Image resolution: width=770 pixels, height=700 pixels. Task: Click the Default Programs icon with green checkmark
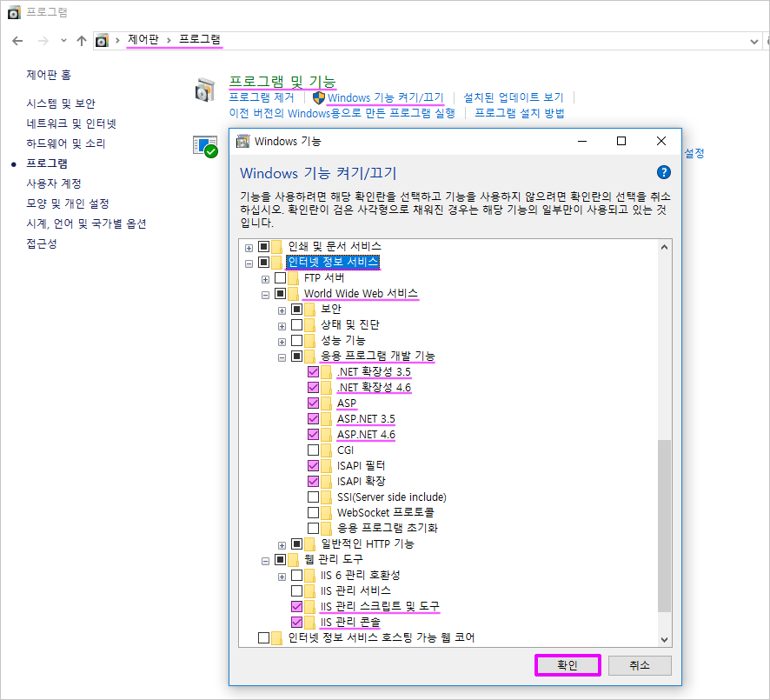206,147
